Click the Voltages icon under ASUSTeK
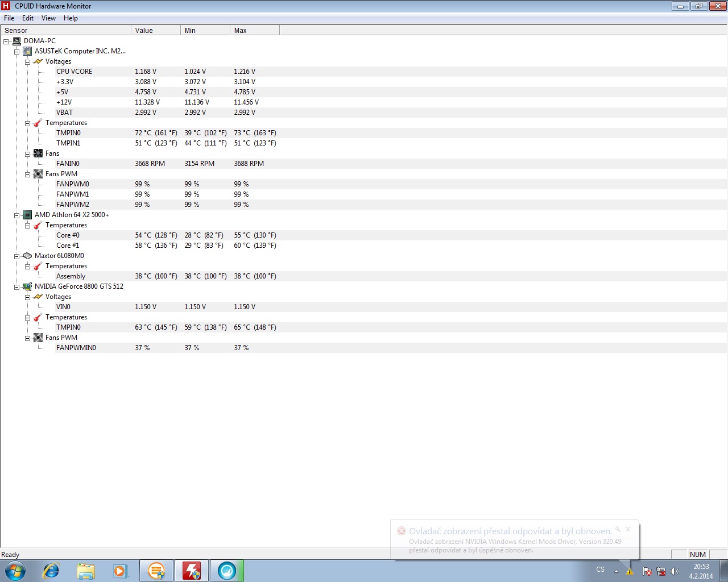Image resolution: width=728 pixels, height=582 pixels. (38, 61)
